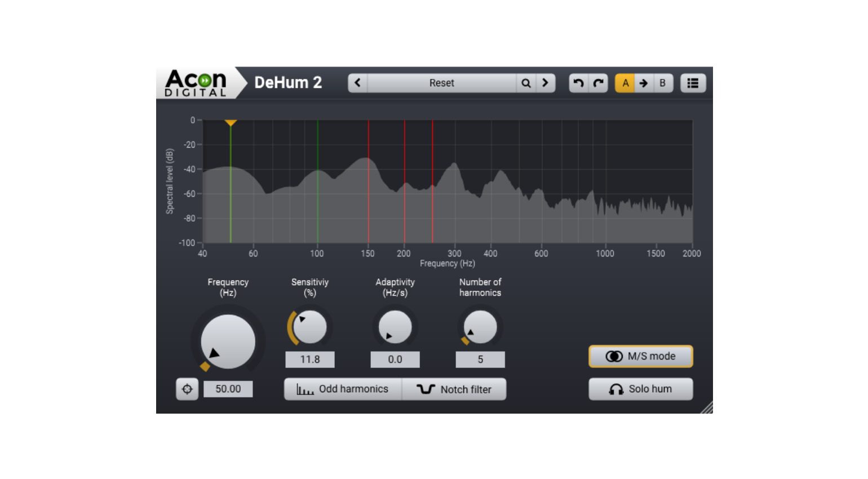Undo the last parameter change
The height and width of the screenshot is (479, 868).
coord(577,83)
